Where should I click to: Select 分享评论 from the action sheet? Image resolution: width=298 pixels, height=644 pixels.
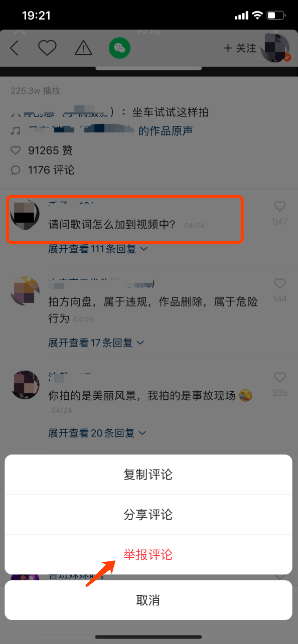click(x=148, y=515)
